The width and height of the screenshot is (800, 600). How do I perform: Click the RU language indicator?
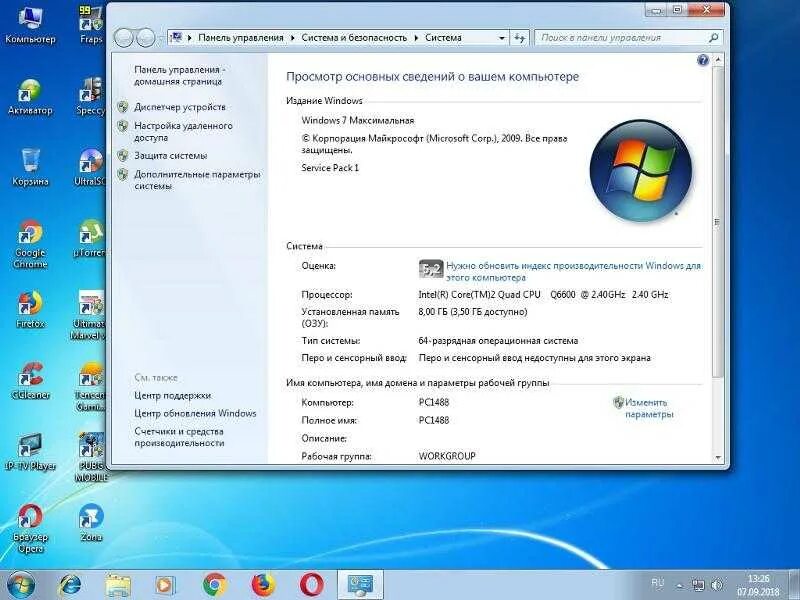pyautogui.click(x=658, y=583)
